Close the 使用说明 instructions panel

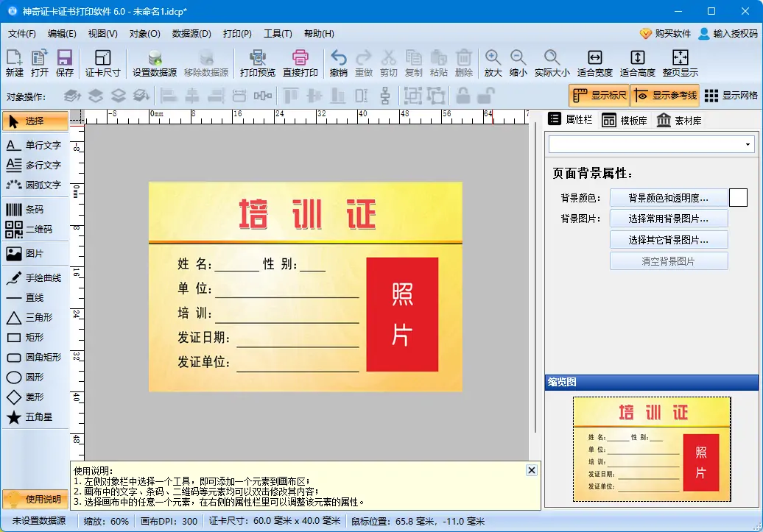(x=530, y=470)
